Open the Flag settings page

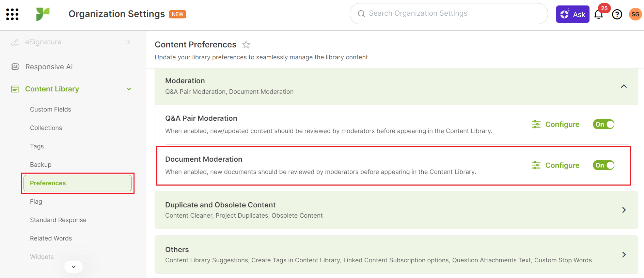36,202
